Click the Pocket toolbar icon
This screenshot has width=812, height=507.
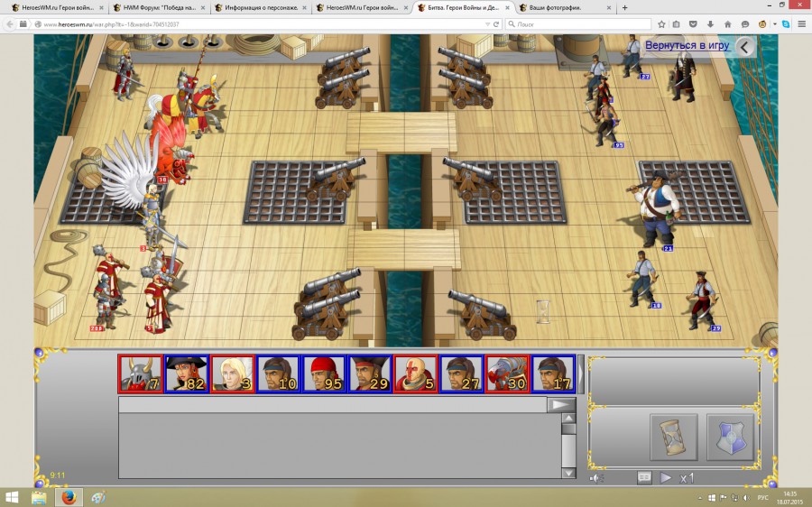[694, 24]
